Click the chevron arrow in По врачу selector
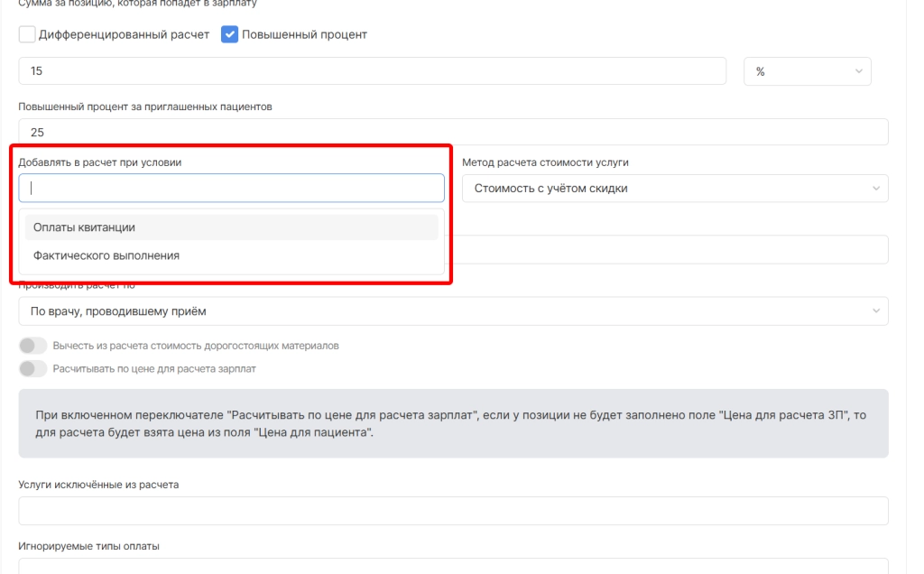The image size is (924, 574). tap(875, 311)
